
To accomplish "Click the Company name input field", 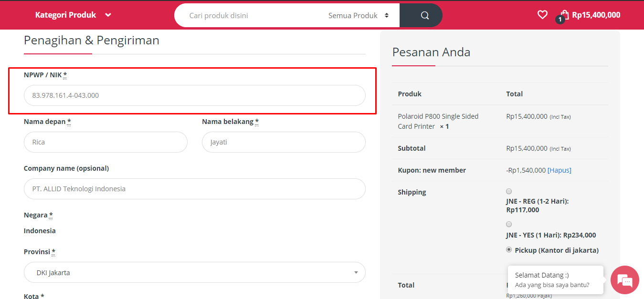I will point(195,189).
